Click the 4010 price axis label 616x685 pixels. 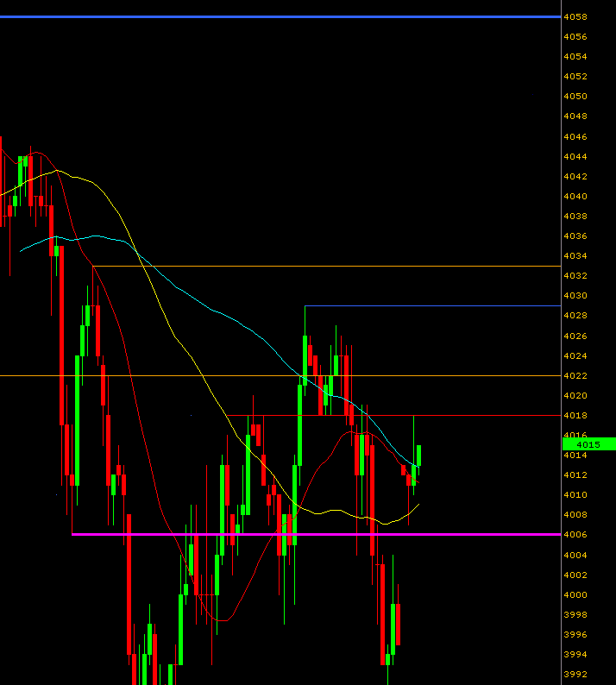575,495
